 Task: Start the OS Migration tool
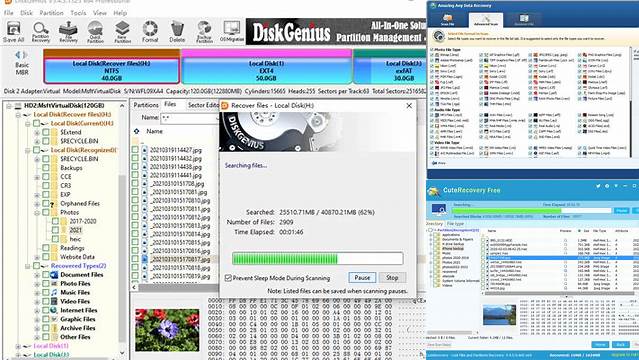click(x=232, y=32)
